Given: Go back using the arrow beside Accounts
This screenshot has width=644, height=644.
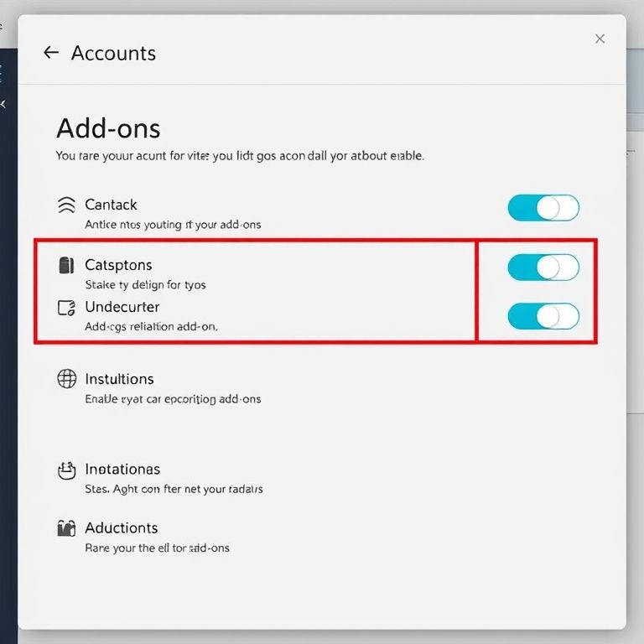Looking at the screenshot, I should pos(51,53).
